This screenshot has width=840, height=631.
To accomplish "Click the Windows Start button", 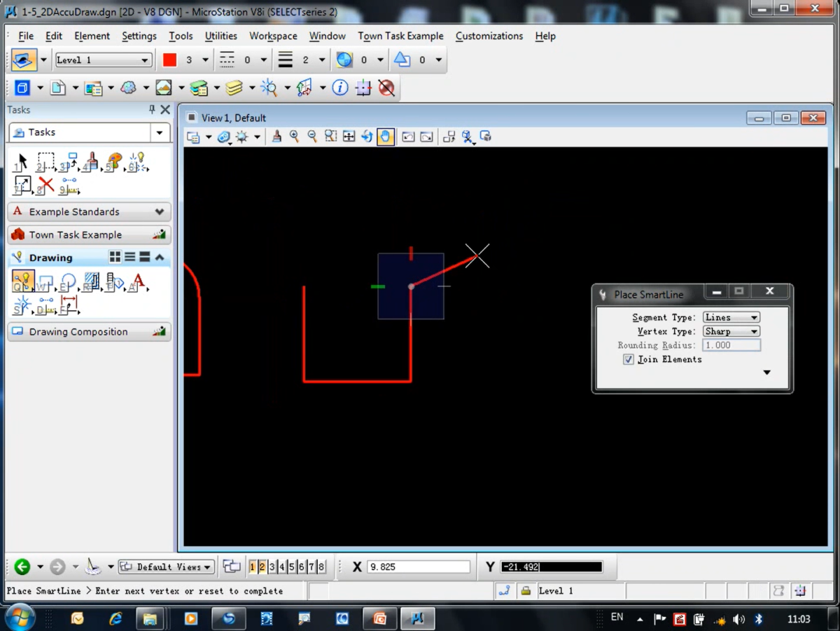I will [x=20, y=618].
